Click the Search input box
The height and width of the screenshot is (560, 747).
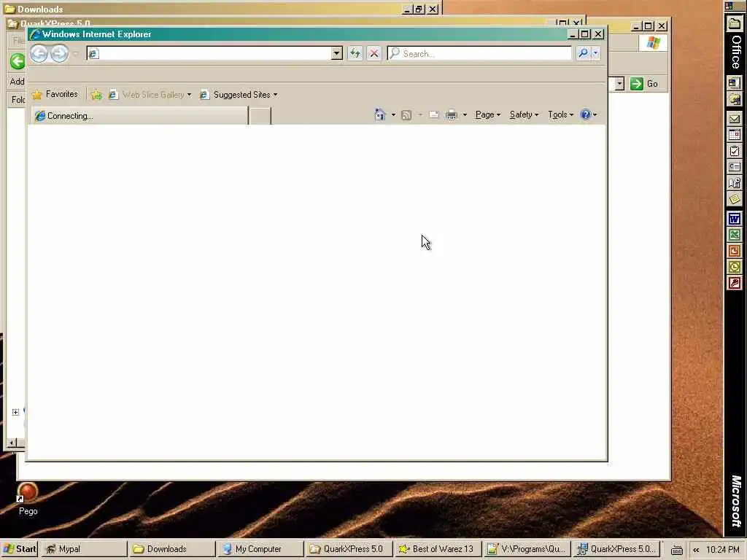point(479,53)
